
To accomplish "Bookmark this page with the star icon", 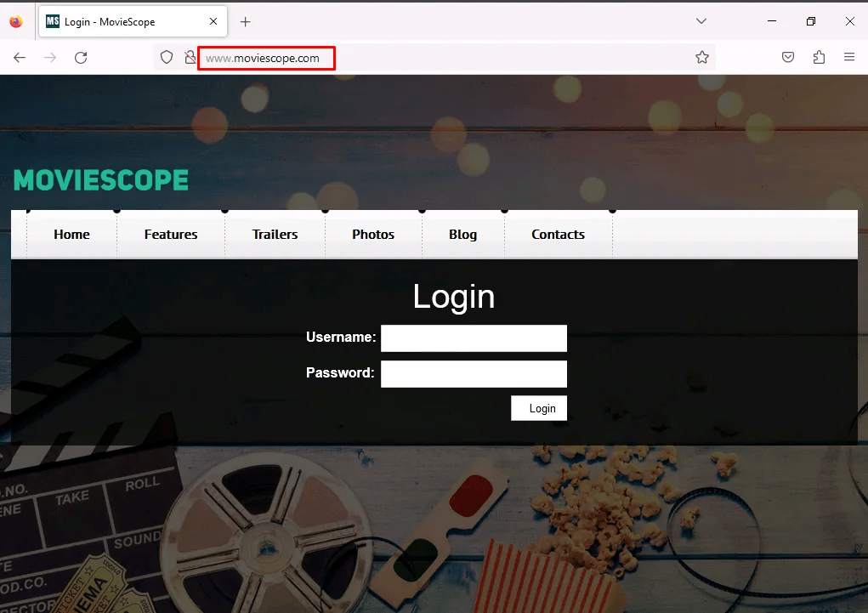I will pos(702,58).
